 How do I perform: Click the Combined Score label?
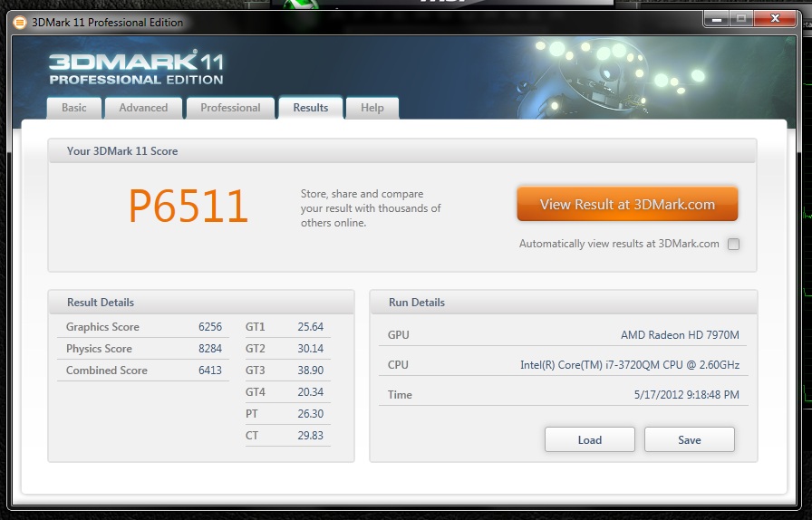107,371
